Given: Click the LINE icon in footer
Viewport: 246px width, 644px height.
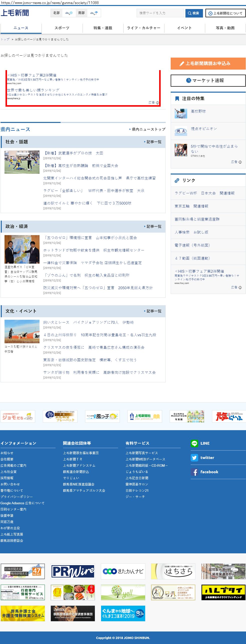Looking at the screenshot, I should pos(194,443).
